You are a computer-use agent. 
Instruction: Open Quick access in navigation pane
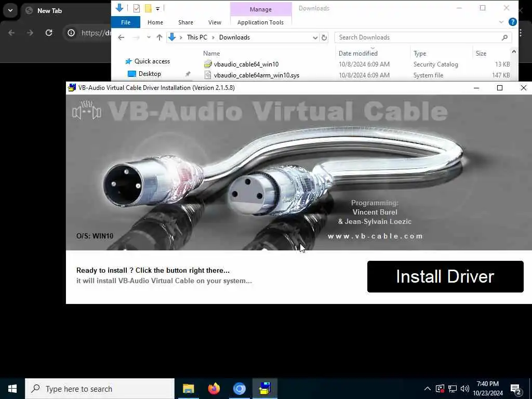click(152, 61)
